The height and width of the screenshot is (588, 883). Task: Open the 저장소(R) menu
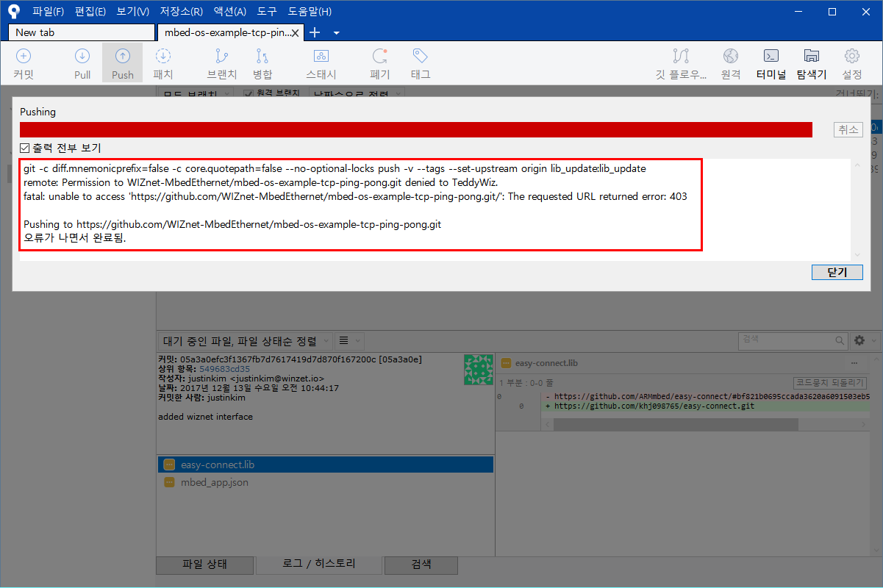coord(181,11)
